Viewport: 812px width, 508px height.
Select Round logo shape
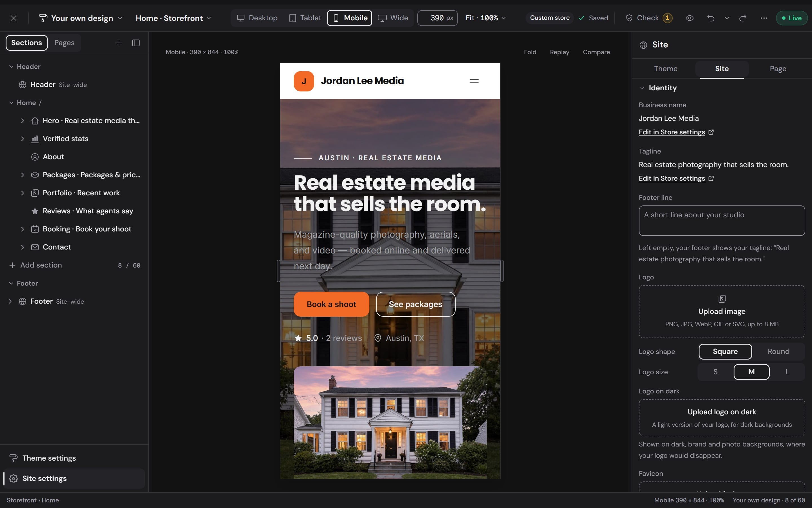point(778,351)
